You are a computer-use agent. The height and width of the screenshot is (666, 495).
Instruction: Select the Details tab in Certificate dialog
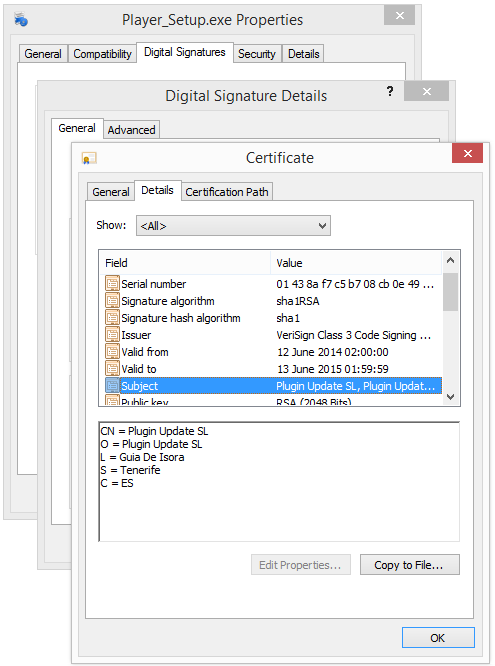158,190
